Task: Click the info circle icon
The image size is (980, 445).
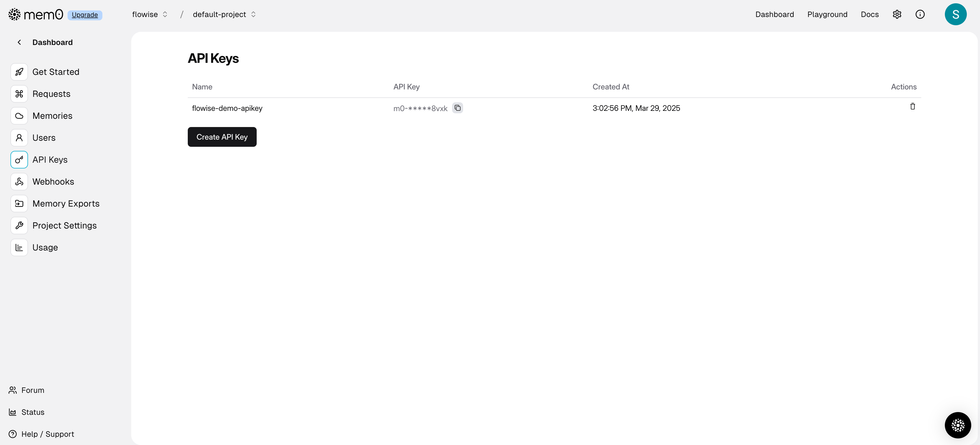Action: [x=920, y=15]
